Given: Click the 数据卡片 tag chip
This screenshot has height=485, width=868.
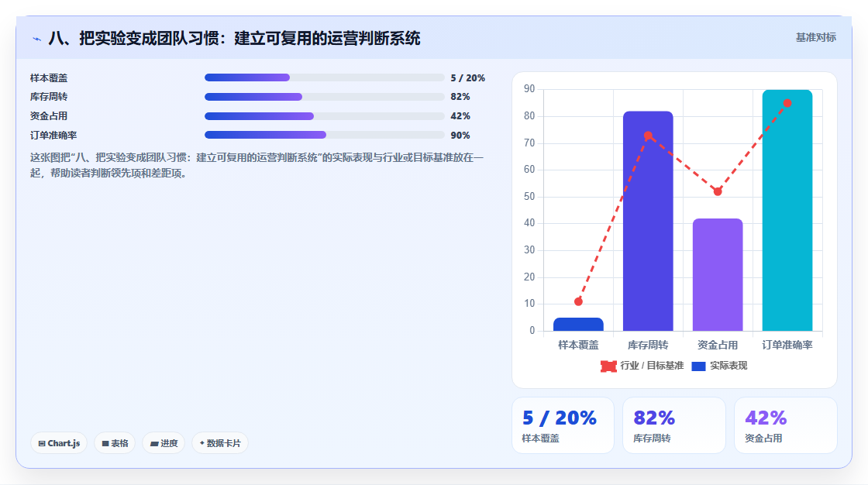Looking at the screenshot, I should tap(220, 443).
